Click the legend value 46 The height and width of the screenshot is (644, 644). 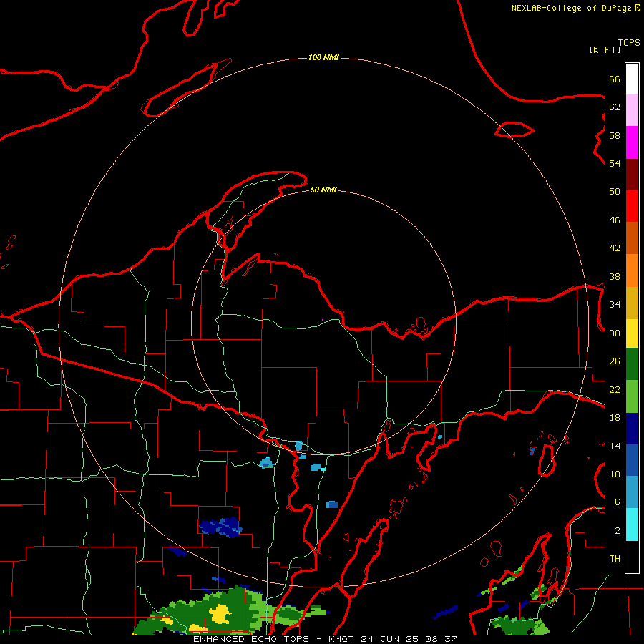click(615, 220)
